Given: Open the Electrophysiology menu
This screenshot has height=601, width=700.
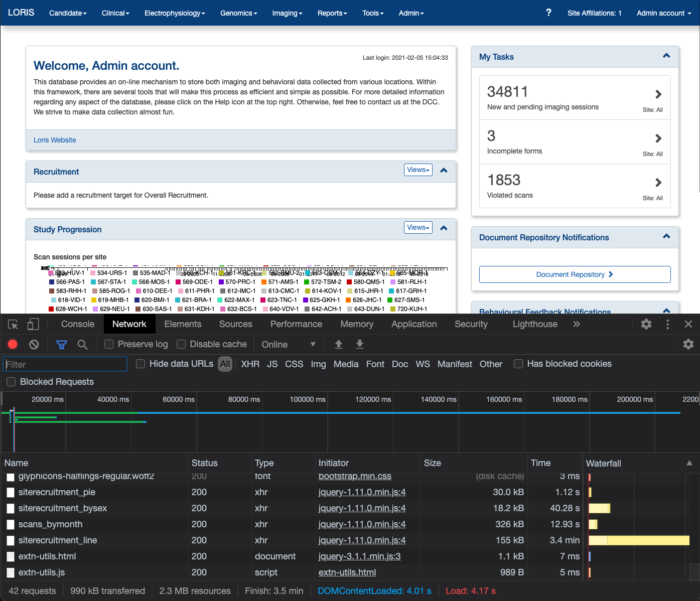Looking at the screenshot, I should click(x=175, y=13).
